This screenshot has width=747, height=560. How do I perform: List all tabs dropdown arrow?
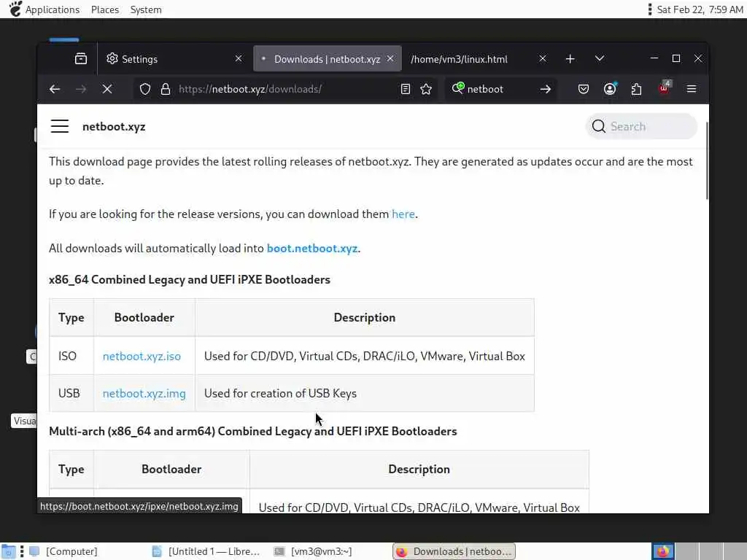(x=600, y=58)
